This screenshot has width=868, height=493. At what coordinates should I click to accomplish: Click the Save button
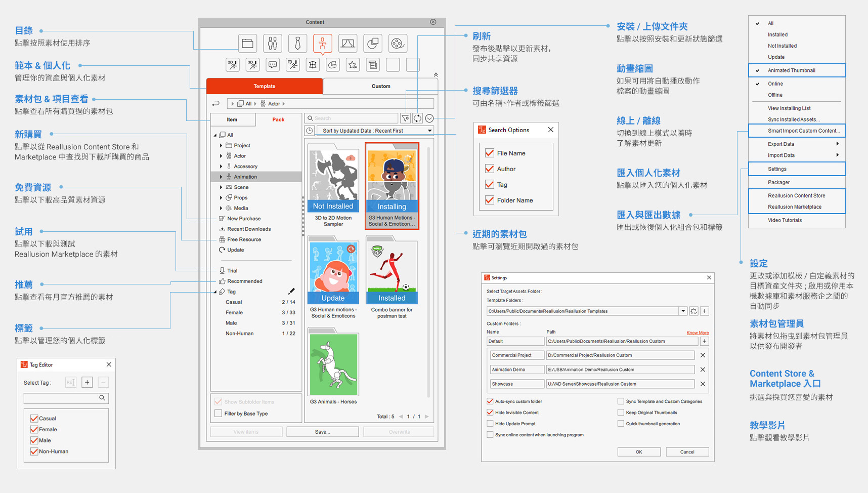click(x=322, y=432)
